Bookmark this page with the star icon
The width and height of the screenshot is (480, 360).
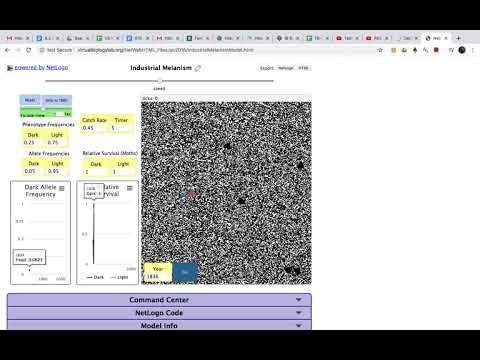tap(380, 50)
